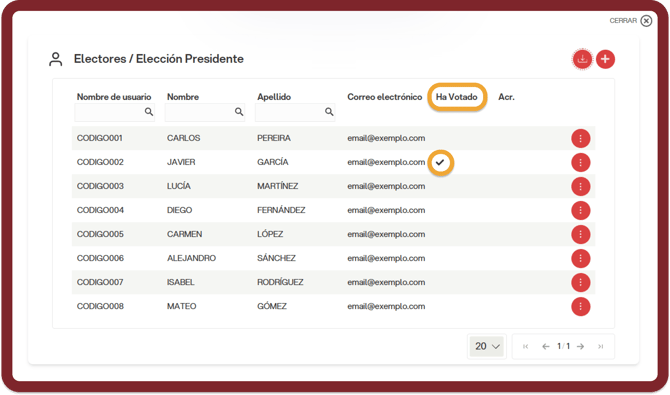Click surname GARCÍA
Screen dimensions: 670x395
pyautogui.click(x=273, y=162)
